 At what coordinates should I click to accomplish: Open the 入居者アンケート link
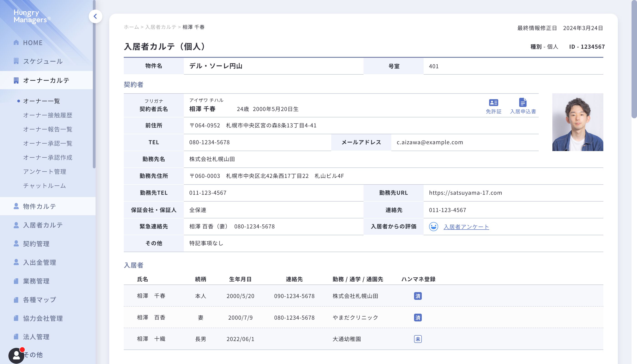click(466, 227)
